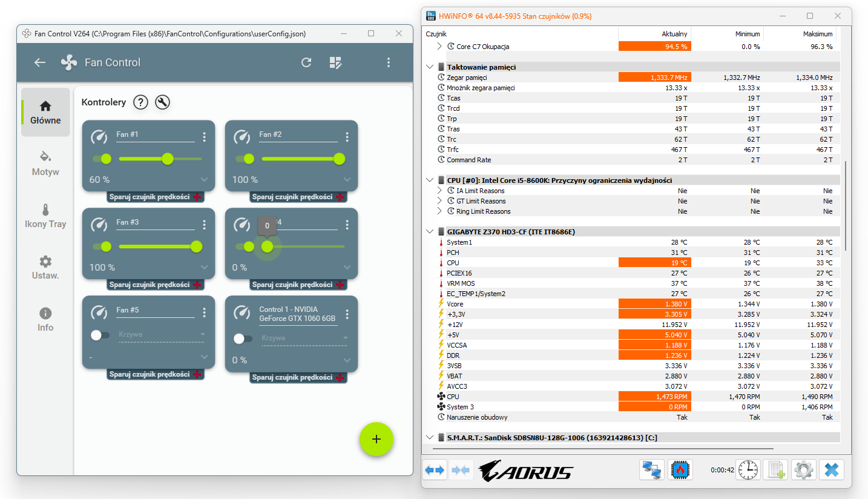Image resolution: width=868 pixels, height=499 pixels.
Task: Click the clock reset timer icon in HWiNFO
Action: [748, 470]
